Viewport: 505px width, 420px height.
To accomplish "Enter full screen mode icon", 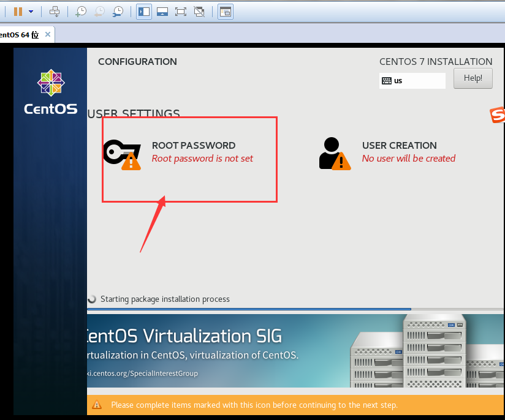I will (181, 12).
